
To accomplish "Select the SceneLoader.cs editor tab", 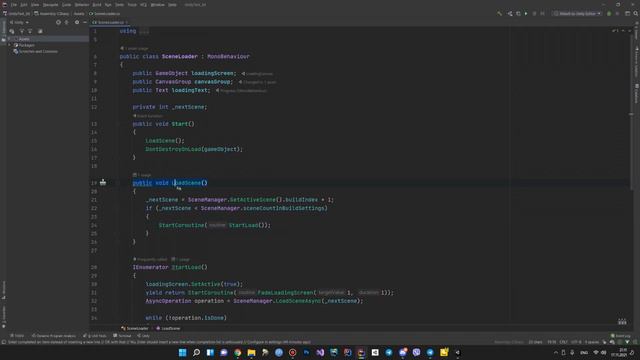I will [110, 22].
